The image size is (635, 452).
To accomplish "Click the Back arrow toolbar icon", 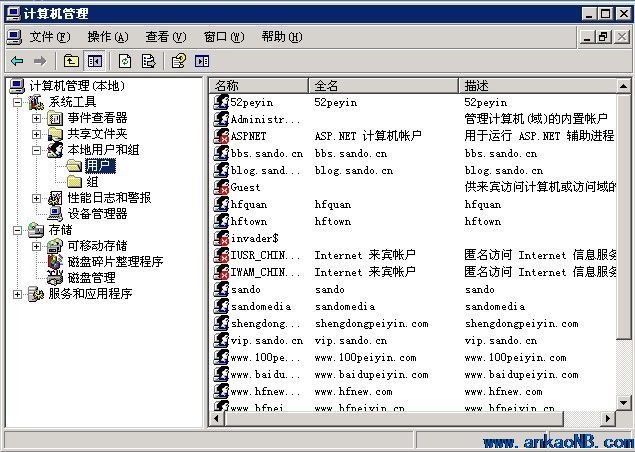I will coord(17,61).
